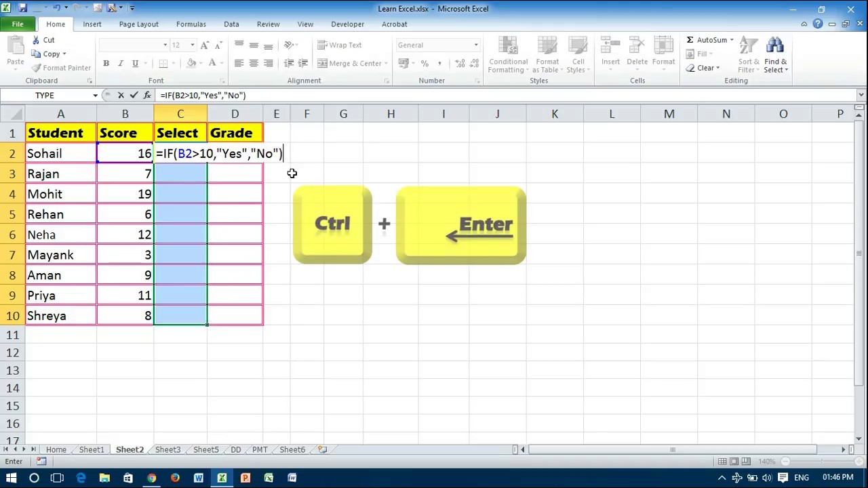
Task: Toggle Wrap Text option
Action: pyautogui.click(x=340, y=45)
